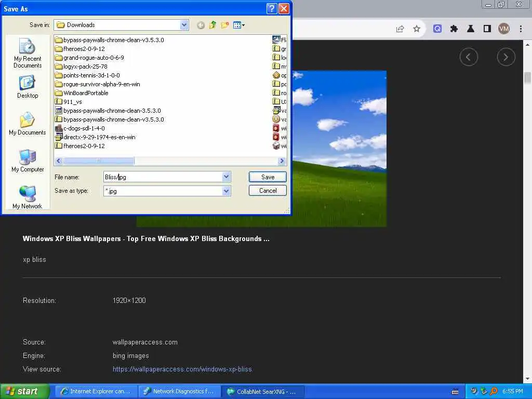Select the rogue-survivor-alpha-9-en-win folder
The width and height of the screenshot is (532, 399).
[98, 84]
